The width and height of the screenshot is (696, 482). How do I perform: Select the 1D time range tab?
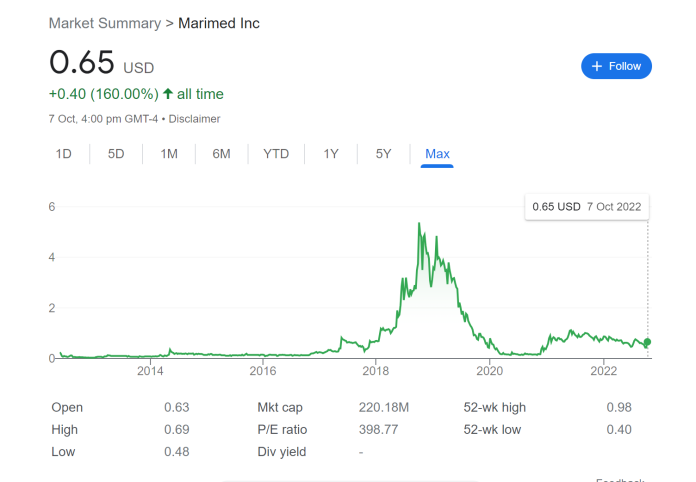click(x=64, y=154)
